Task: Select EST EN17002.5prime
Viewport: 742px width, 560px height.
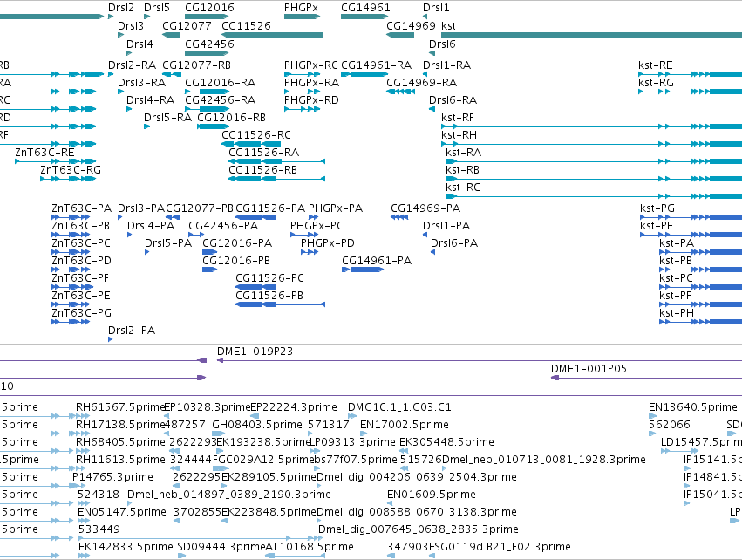Action: click(404, 425)
